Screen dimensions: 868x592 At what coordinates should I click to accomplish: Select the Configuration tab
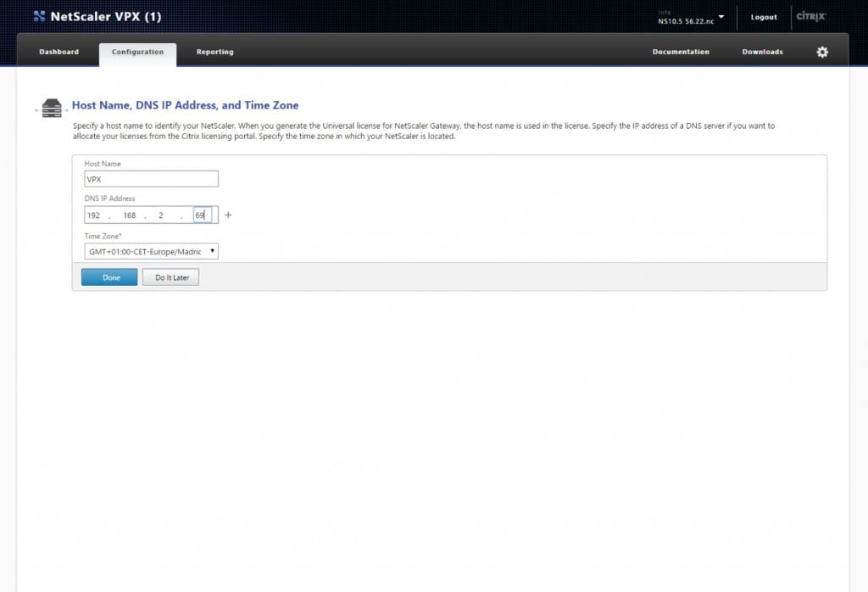(x=137, y=52)
